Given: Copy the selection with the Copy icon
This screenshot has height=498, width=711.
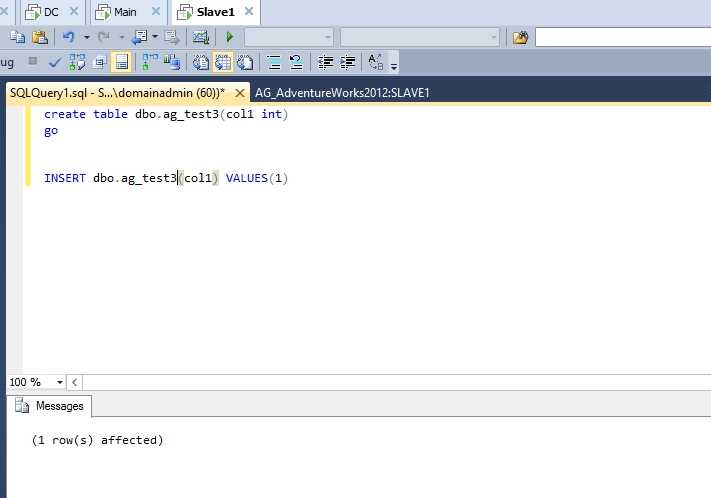Looking at the screenshot, I should point(18,37).
